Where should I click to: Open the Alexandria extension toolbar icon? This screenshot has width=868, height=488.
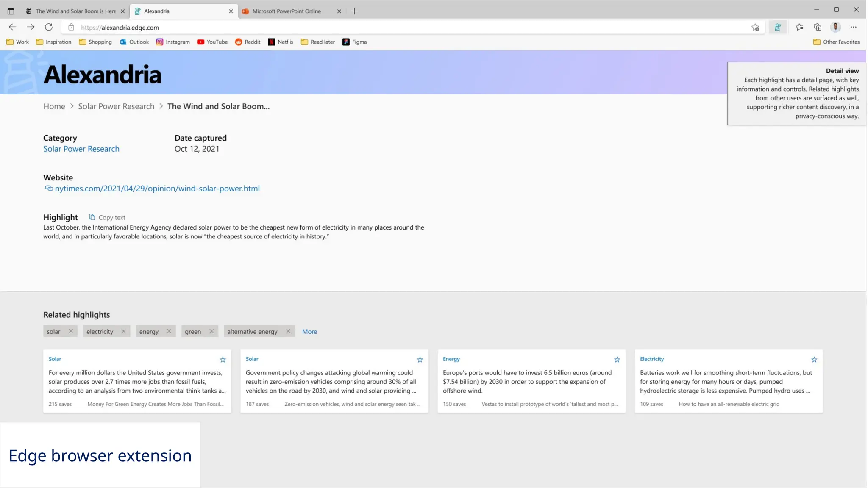click(x=777, y=27)
